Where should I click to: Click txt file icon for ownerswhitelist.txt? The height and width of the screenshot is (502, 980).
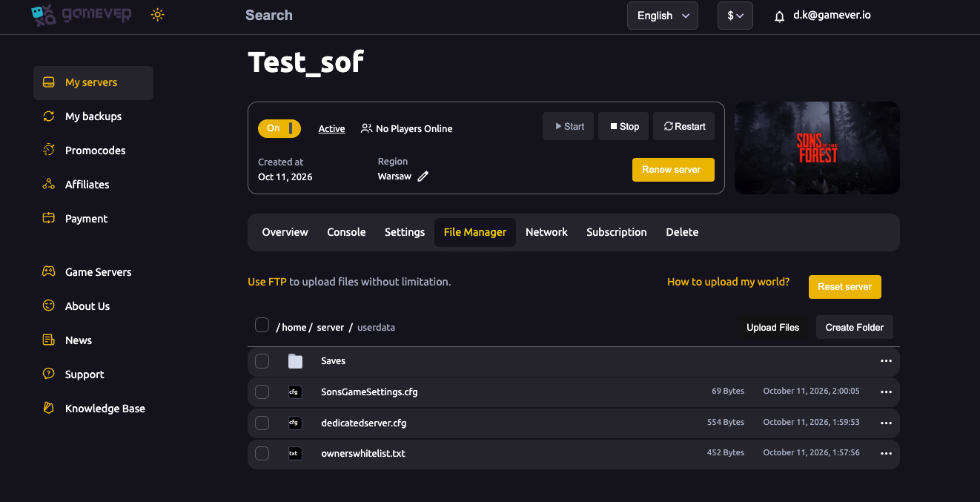pos(295,453)
